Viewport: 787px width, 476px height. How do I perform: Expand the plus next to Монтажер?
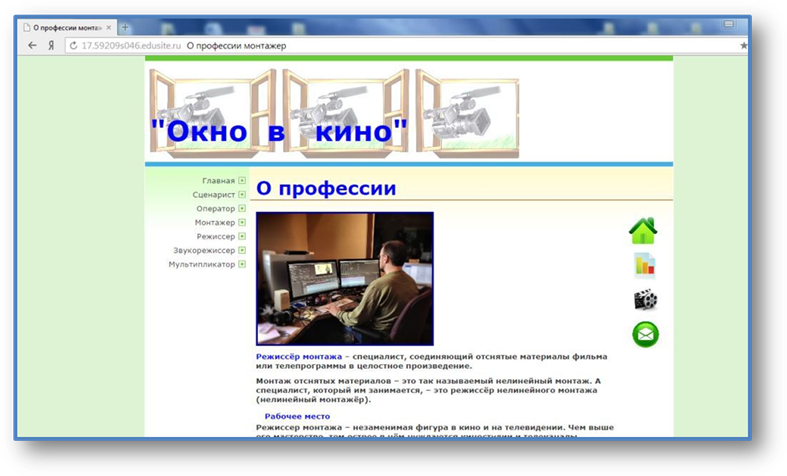click(x=242, y=222)
